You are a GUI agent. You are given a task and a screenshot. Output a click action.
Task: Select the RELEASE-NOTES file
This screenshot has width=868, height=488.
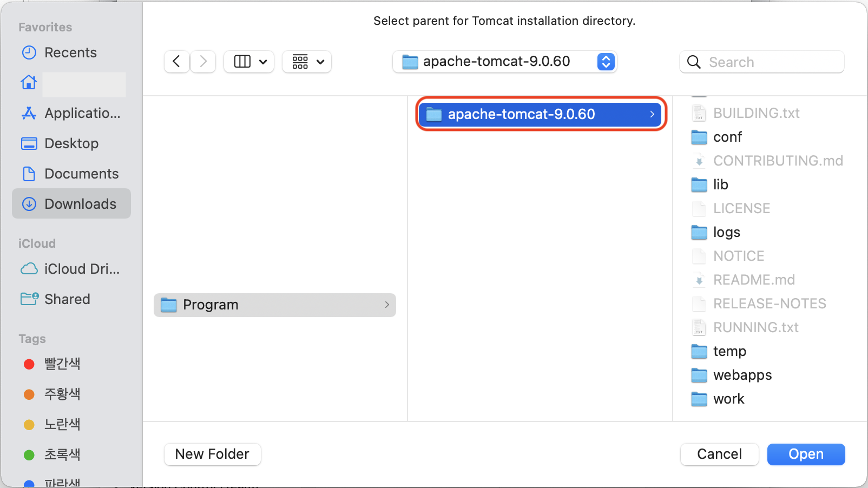(x=770, y=304)
